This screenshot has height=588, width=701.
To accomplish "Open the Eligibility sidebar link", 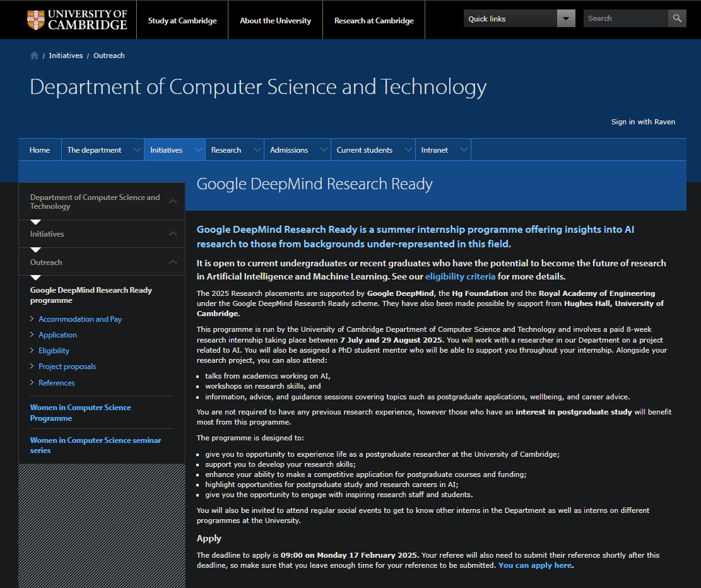I will point(54,351).
